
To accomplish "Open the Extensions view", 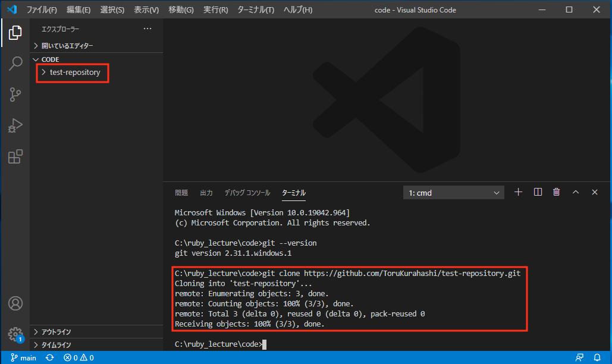I will click(x=15, y=156).
